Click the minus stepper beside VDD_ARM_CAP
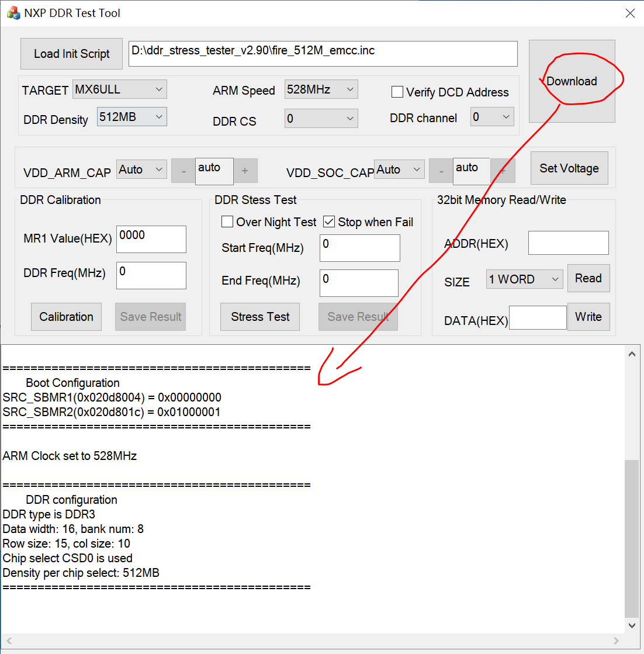 coord(183,170)
